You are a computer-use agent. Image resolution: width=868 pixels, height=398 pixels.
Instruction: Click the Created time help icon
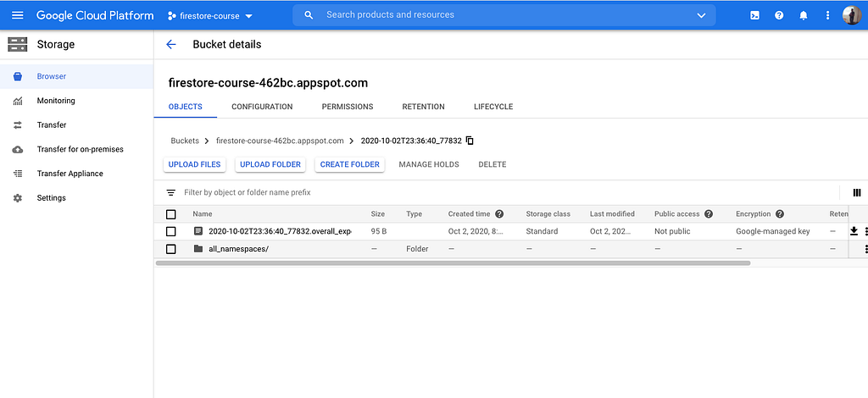click(499, 214)
